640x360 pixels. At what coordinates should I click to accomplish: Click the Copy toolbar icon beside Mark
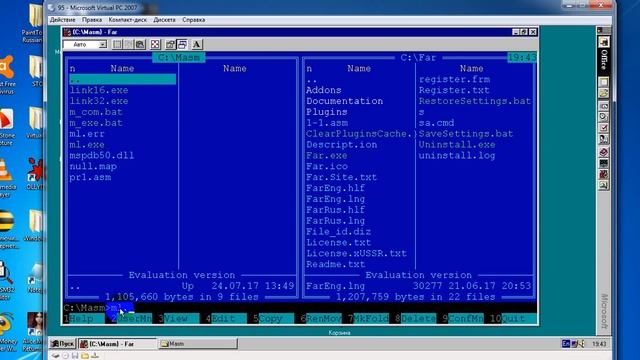[x=129, y=44]
